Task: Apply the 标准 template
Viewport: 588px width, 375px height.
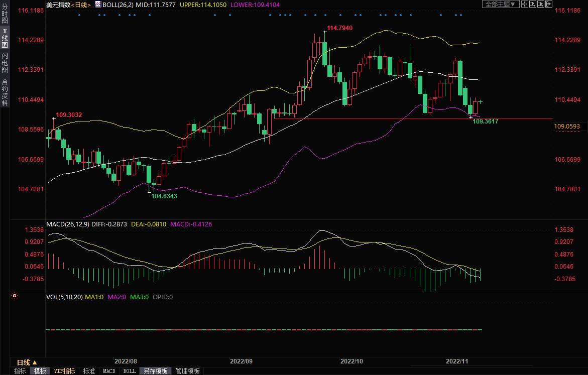Action: [x=89, y=371]
